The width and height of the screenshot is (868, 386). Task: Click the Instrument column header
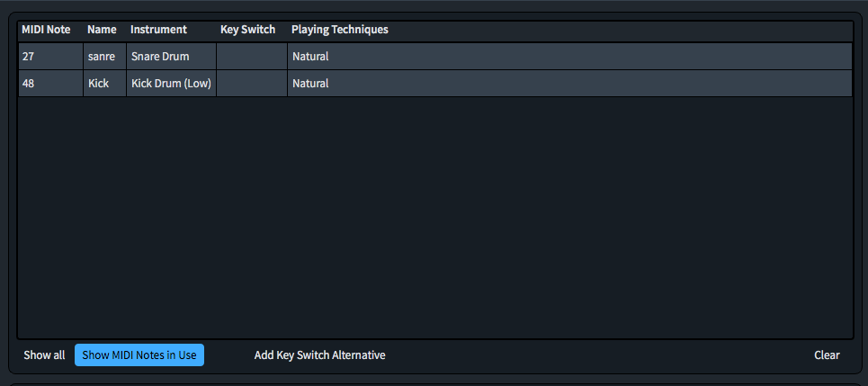click(158, 30)
